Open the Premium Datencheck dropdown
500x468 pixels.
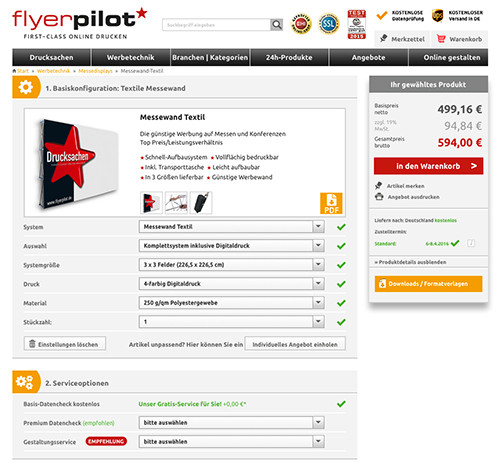click(231, 422)
